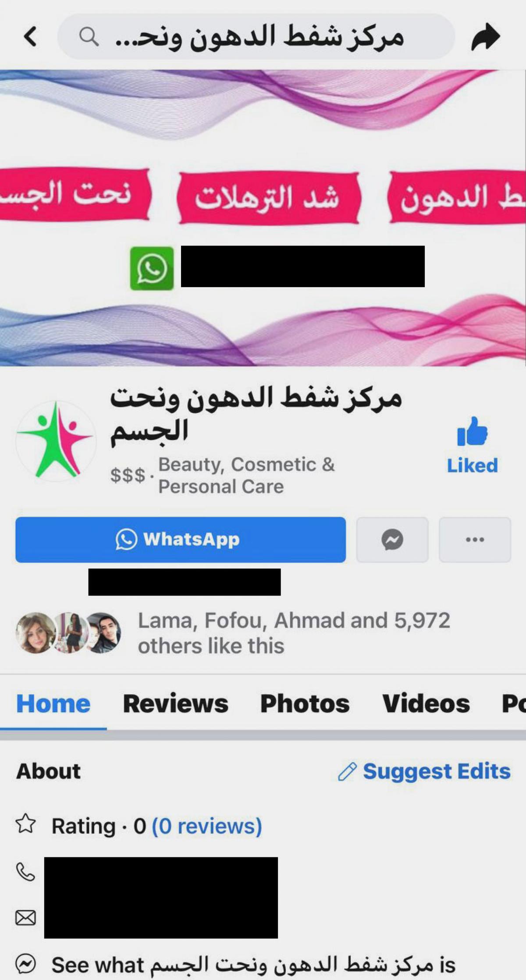Open the Videos tab
This screenshot has height=980, width=526.
tap(426, 704)
